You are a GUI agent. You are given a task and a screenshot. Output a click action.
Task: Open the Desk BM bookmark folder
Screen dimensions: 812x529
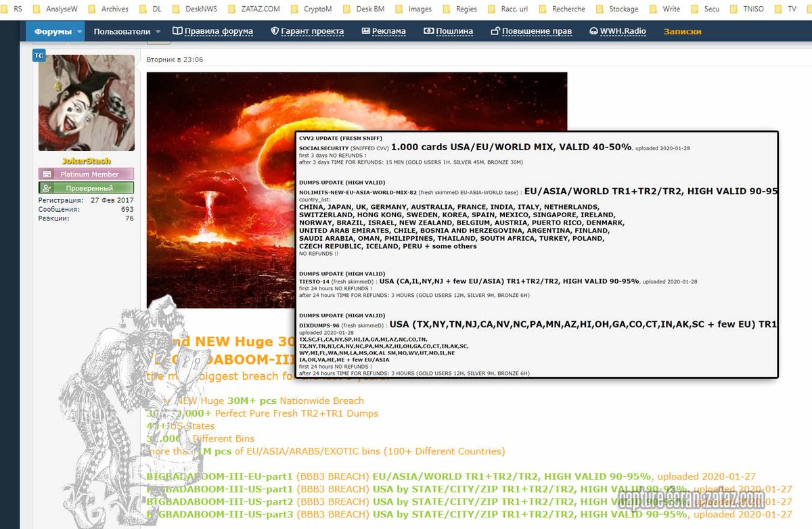click(365, 9)
